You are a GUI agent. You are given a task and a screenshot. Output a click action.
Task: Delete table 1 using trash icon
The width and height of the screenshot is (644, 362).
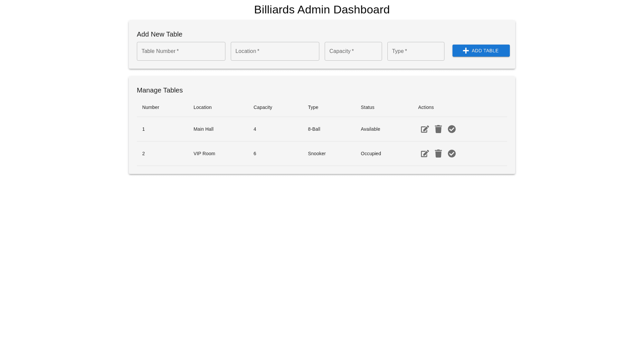click(x=438, y=129)
